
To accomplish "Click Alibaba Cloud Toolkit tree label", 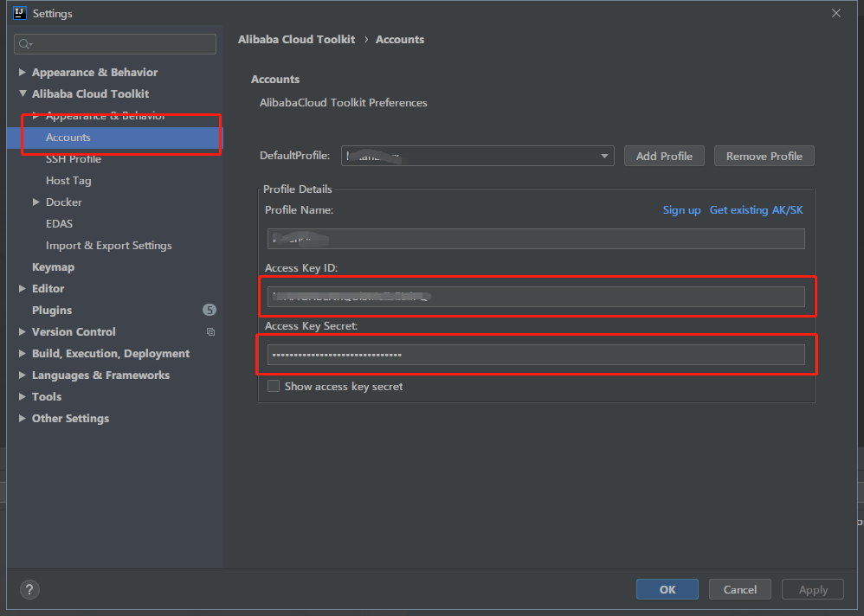I will (90, 93).
